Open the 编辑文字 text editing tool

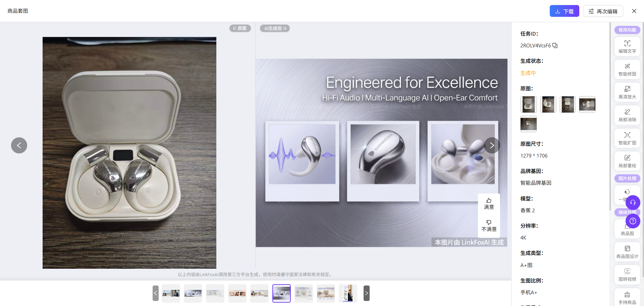627,46
